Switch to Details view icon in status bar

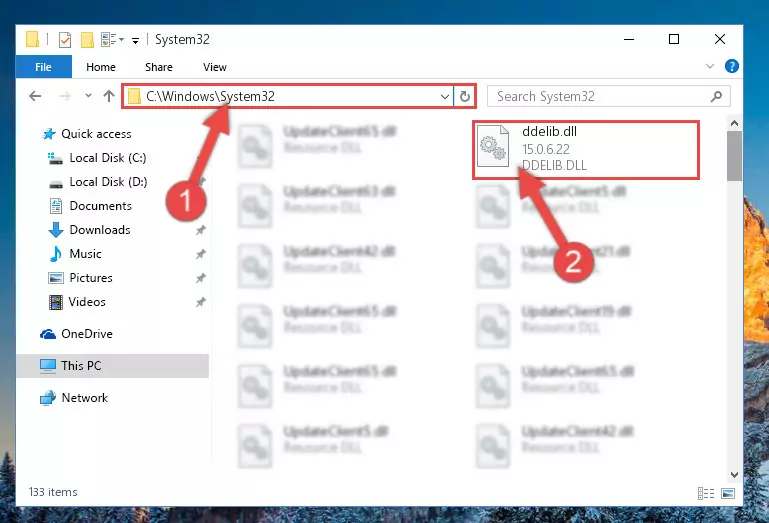click(706, 493)
